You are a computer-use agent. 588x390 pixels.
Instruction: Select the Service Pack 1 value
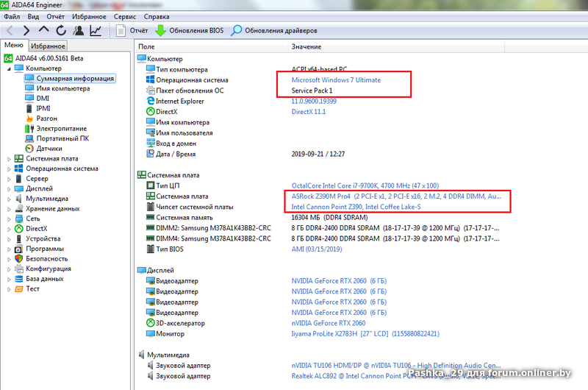tap(312, 91)
